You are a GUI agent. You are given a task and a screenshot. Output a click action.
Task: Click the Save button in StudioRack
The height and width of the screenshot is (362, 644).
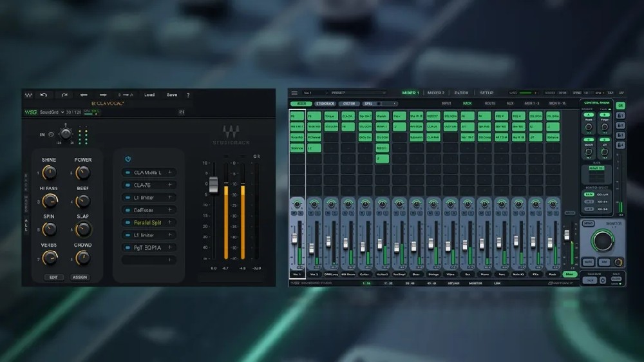click(x=172, y=95)
